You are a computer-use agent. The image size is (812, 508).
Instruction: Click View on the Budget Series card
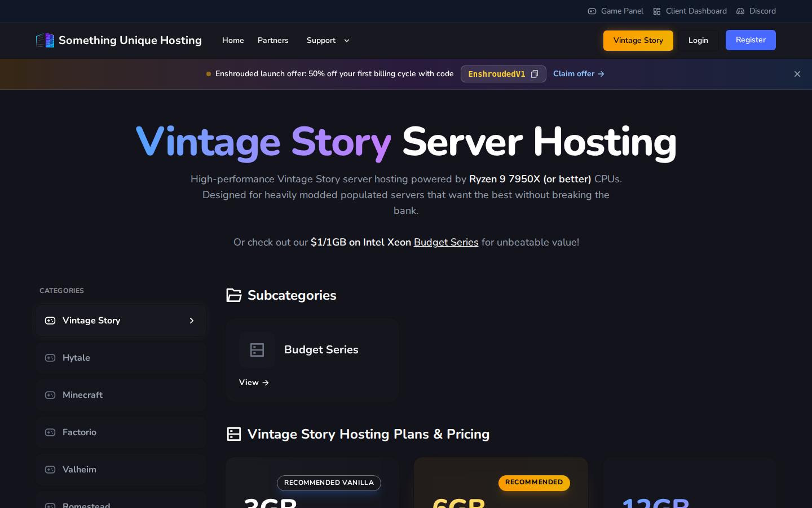(254, 383)
